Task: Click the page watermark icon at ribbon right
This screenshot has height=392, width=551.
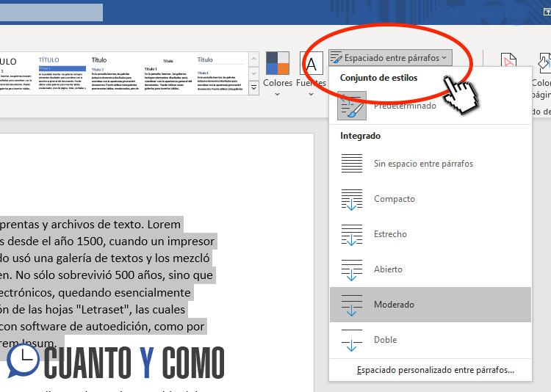Action: point(508,64)
